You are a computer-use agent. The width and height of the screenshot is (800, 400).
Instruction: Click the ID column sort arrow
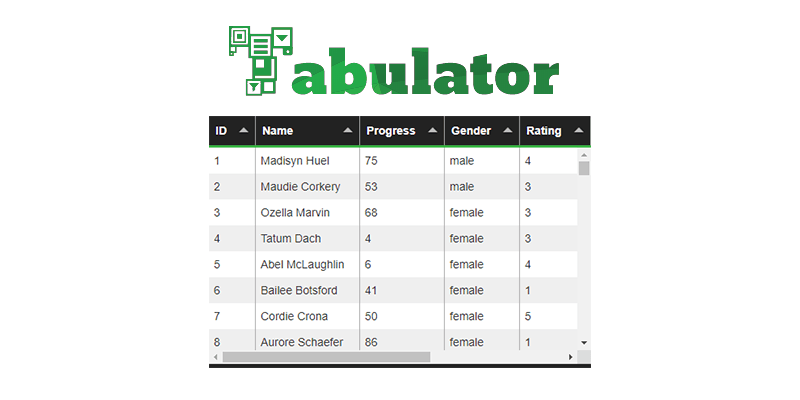[x=243, y=131]
